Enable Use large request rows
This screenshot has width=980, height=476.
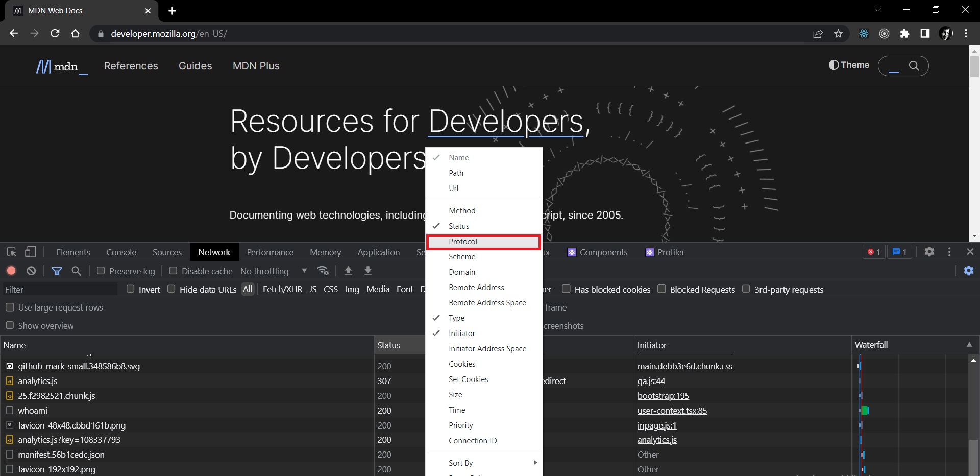(x=10, y=307)
